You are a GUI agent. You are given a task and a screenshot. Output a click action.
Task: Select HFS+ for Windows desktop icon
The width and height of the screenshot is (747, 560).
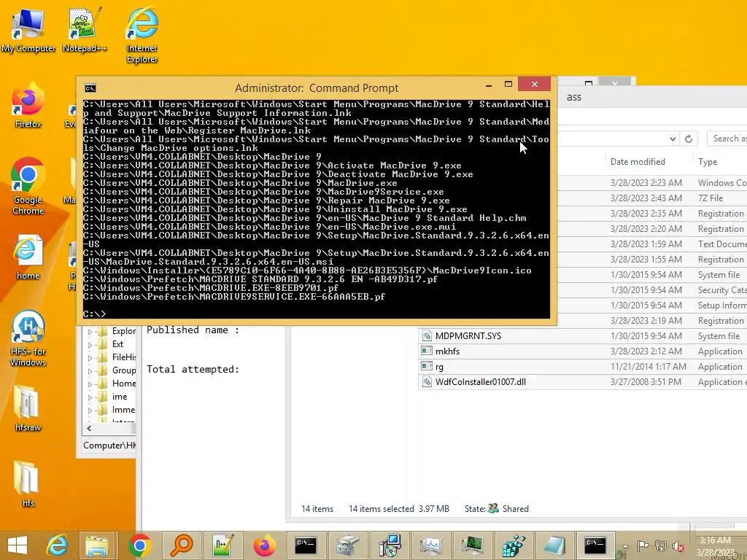click(x=28, y=338)
